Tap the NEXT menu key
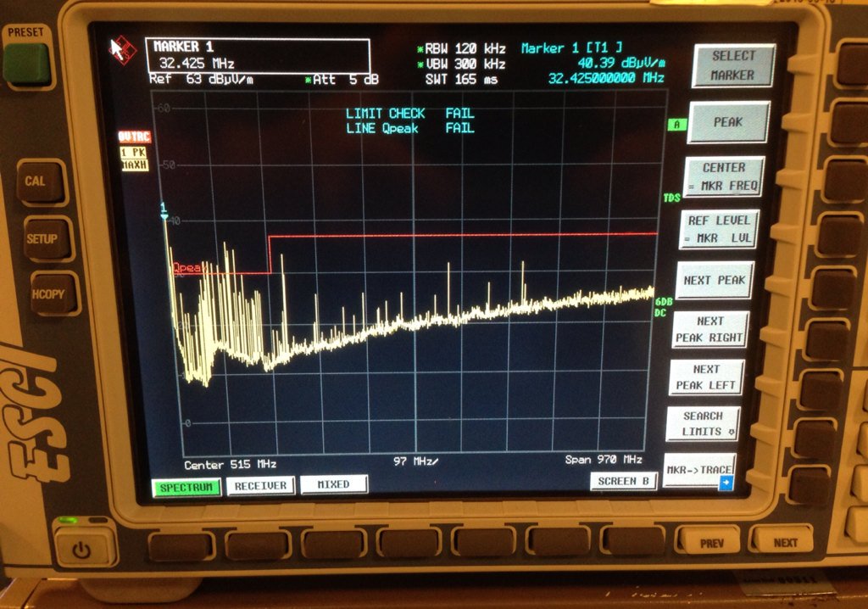The height and width of the screenshot is (609, 868). 786,542
